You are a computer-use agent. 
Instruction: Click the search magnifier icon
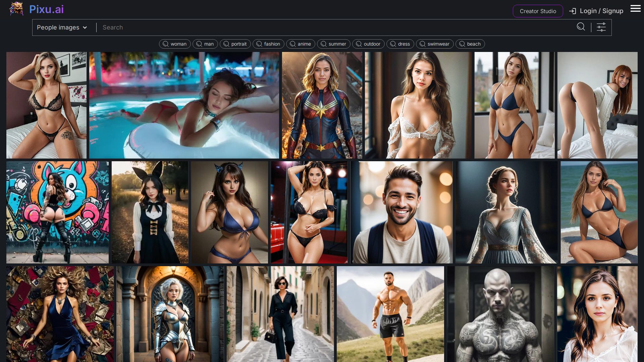(x=581, y=27)
